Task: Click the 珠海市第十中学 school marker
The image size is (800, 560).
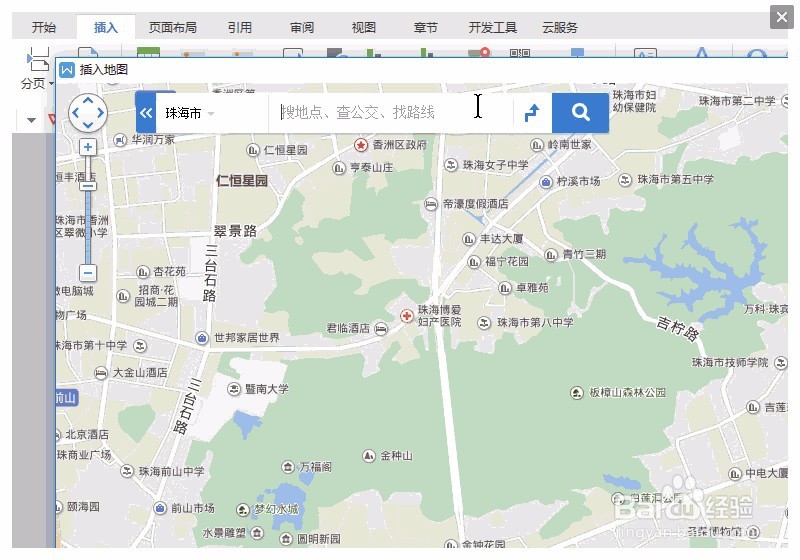Action: [x=140, y=346]
